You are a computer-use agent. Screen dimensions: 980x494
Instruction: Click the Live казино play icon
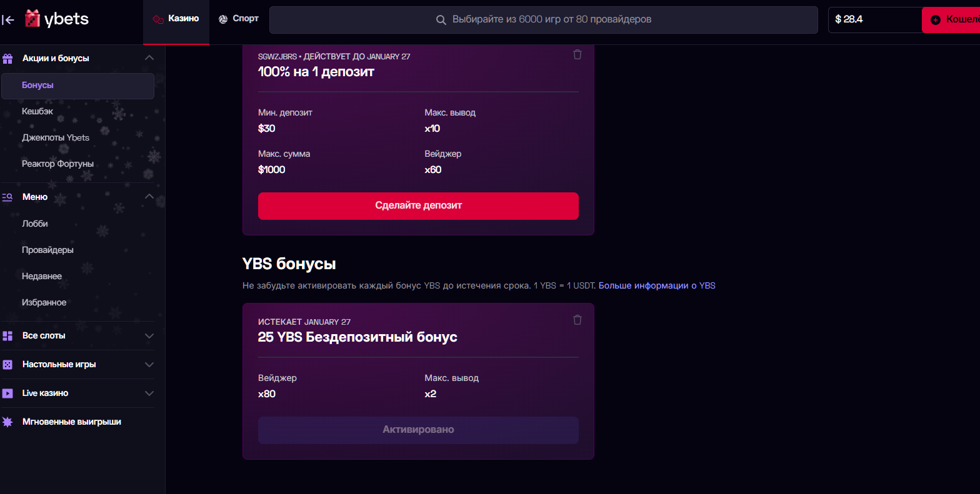click(7, 393)
